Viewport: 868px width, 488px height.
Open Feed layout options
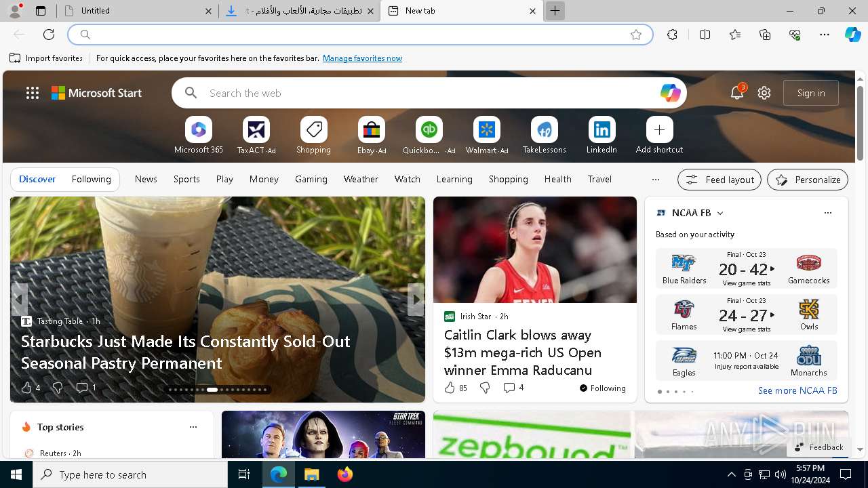tap(719, 180)
